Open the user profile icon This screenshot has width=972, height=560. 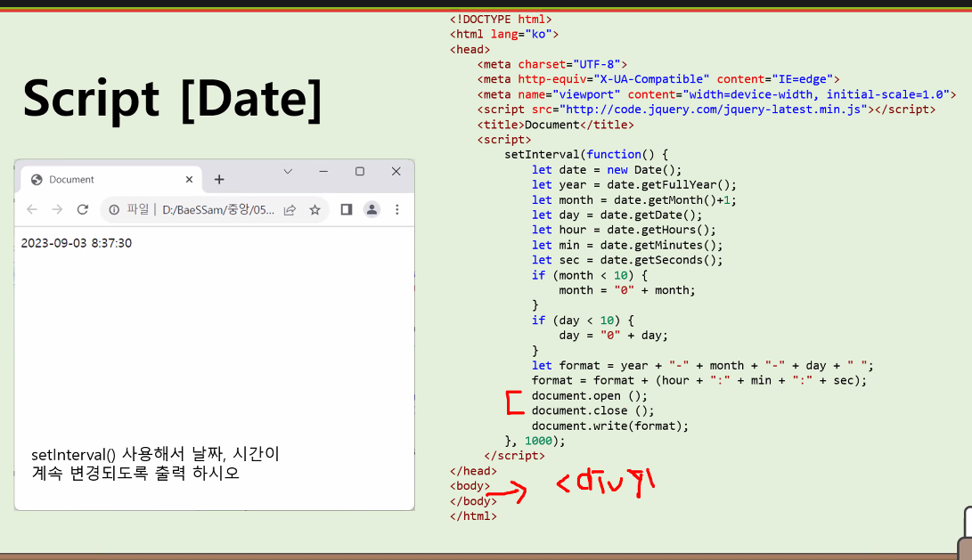coord(372,210)
